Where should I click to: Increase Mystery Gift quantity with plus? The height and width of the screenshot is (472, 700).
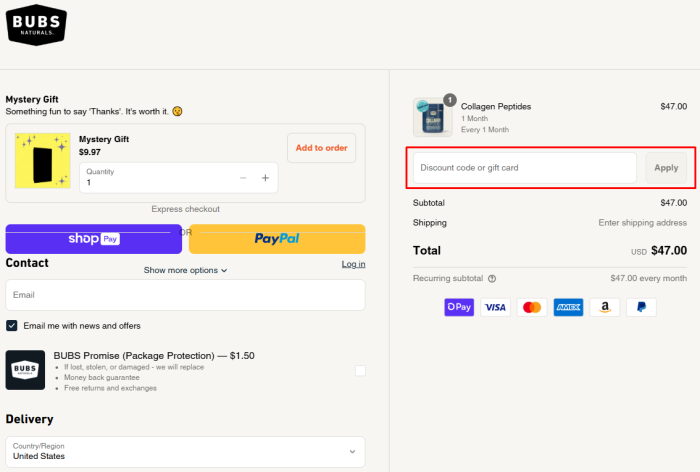[x=265, y=178]
